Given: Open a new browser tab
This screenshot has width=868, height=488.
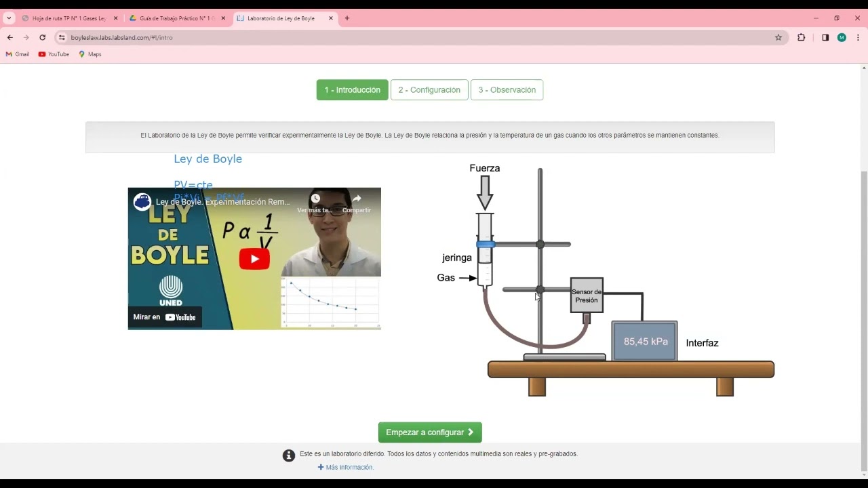Looking at the screenshot, I should tap(347, 18).
